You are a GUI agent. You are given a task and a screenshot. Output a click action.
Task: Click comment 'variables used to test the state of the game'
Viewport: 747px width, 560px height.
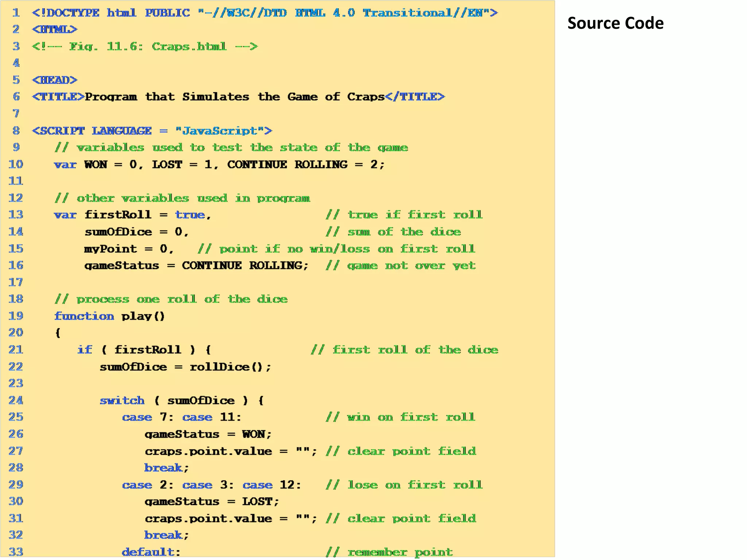pos(231,147)
